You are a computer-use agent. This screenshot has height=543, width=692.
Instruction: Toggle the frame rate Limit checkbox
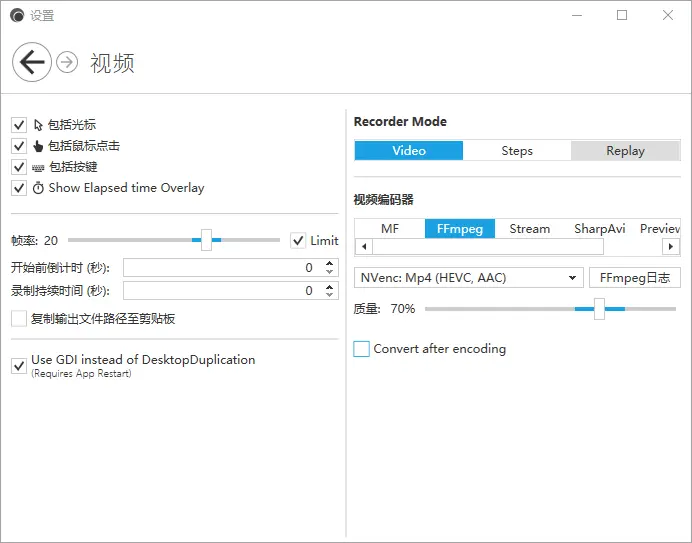tap(298, 241)
